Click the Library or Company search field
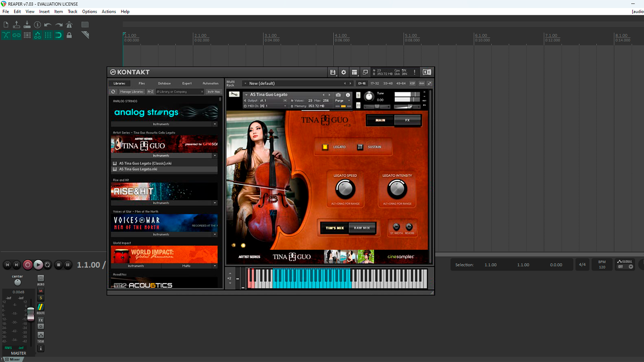The width and height of the screenshot is (644, 362). (x=180, y=91)
